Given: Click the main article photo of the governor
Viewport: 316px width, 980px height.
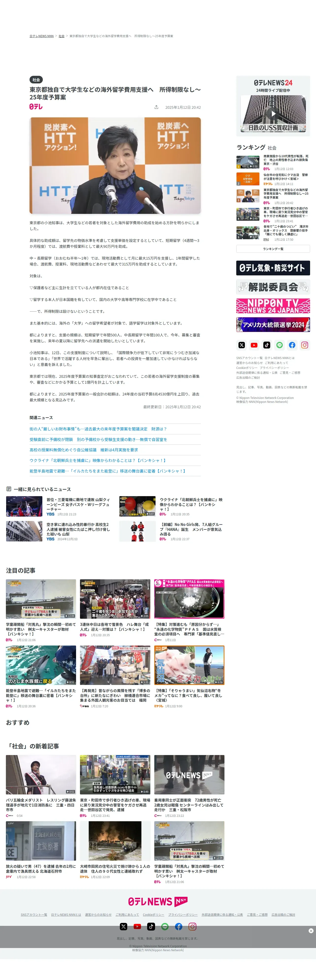Looking at the screenshot, I should 115,165.
